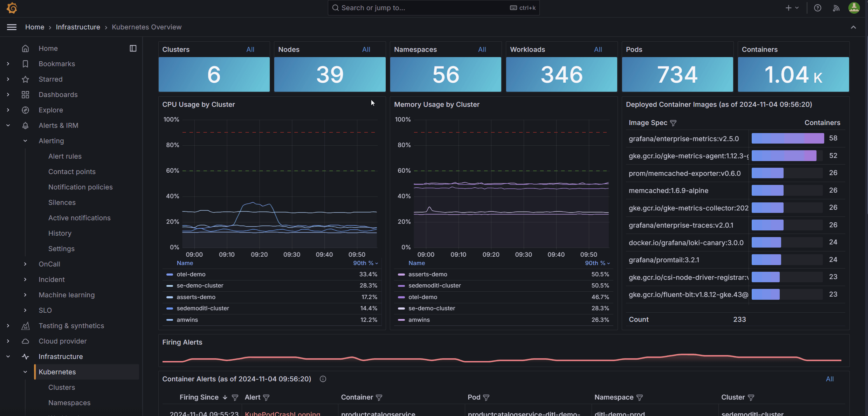This screenshot has height=416, width=868.
Task: Select Notification policies menu item
Action: tap(80, 187)
